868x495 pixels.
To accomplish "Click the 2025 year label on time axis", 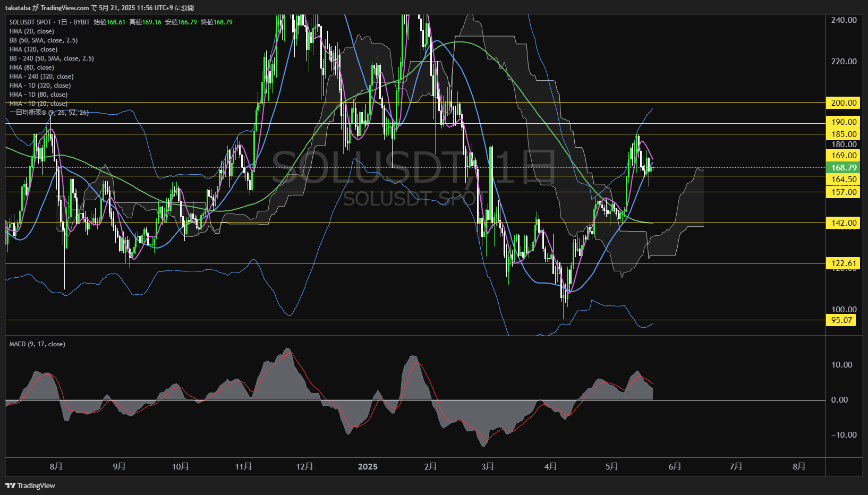I will (x=368, y=466).
